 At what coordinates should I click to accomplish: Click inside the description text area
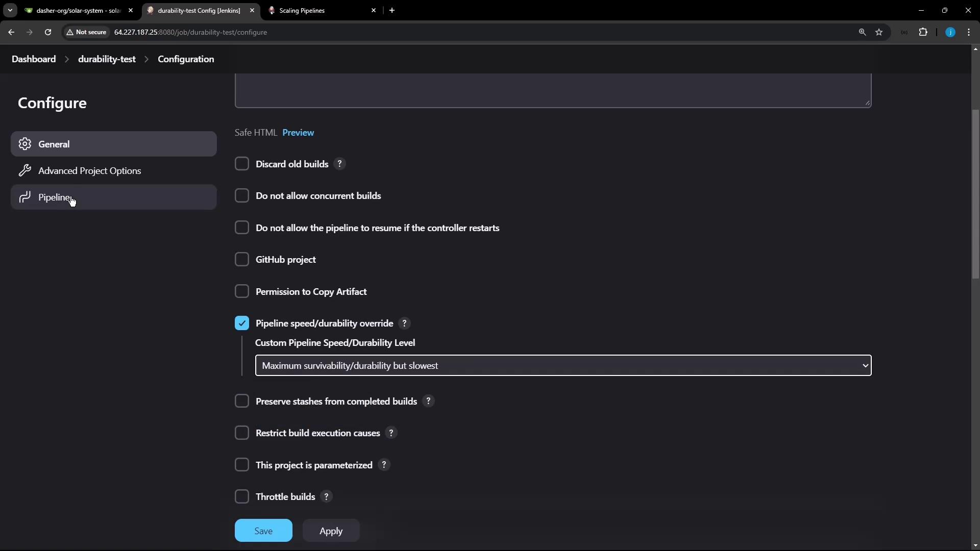pyautogui.click(x=553, y=90)
